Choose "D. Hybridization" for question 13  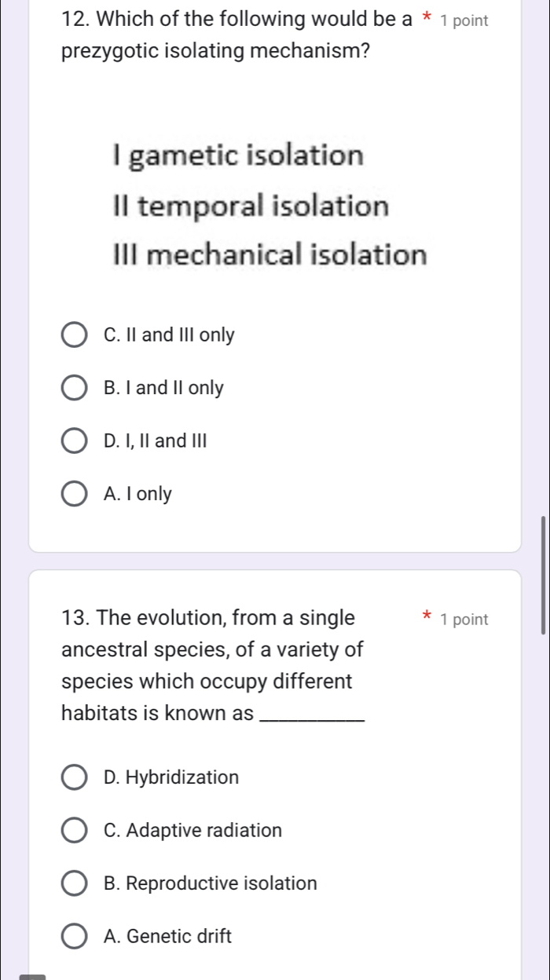tap(75, 777)
